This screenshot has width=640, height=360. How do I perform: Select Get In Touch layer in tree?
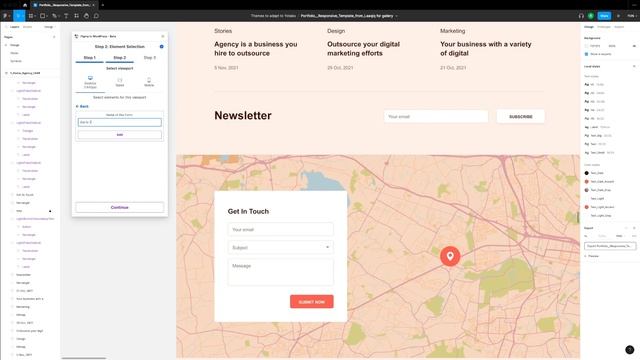(x=25, y=195)
